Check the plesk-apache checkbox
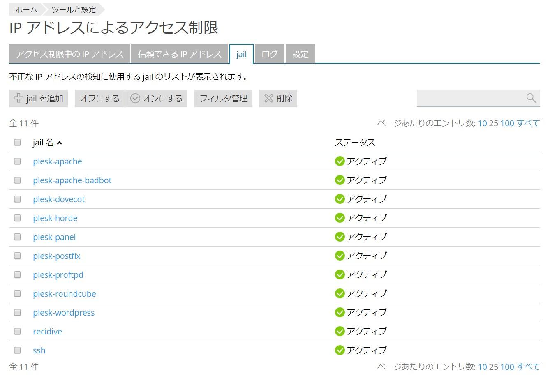The width and height of the screenshot is (550, 392). pyautogui.click(x=17, y=161)
